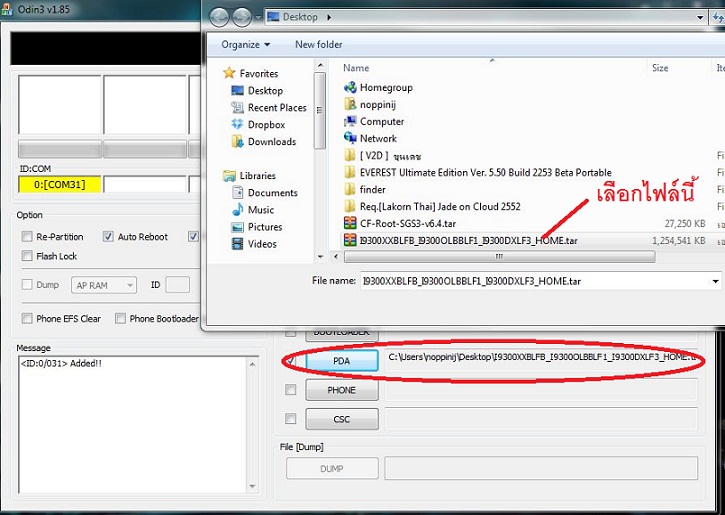Enable the Re-Partition checkbox
This screenshot has width=725, height=515.
pos(27,237)
